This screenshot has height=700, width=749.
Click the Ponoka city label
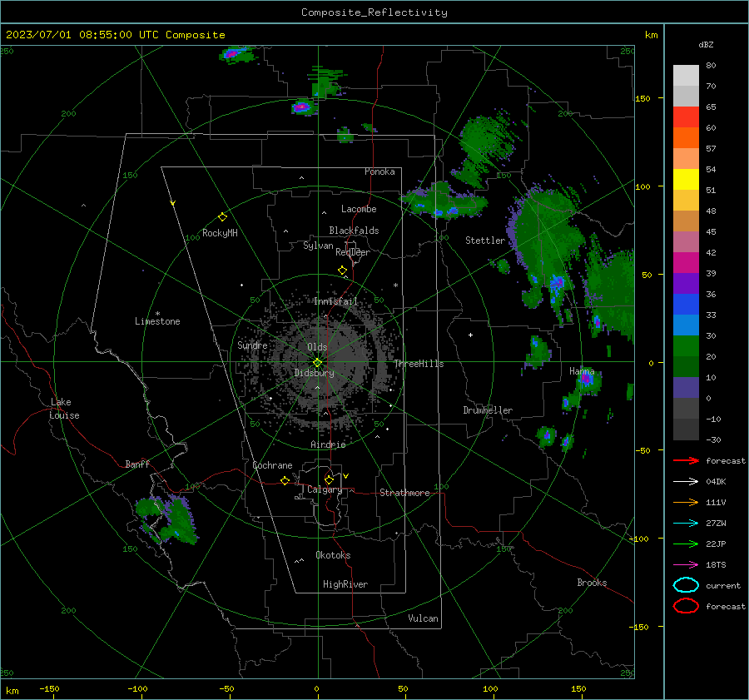click(x=379, y=171)
